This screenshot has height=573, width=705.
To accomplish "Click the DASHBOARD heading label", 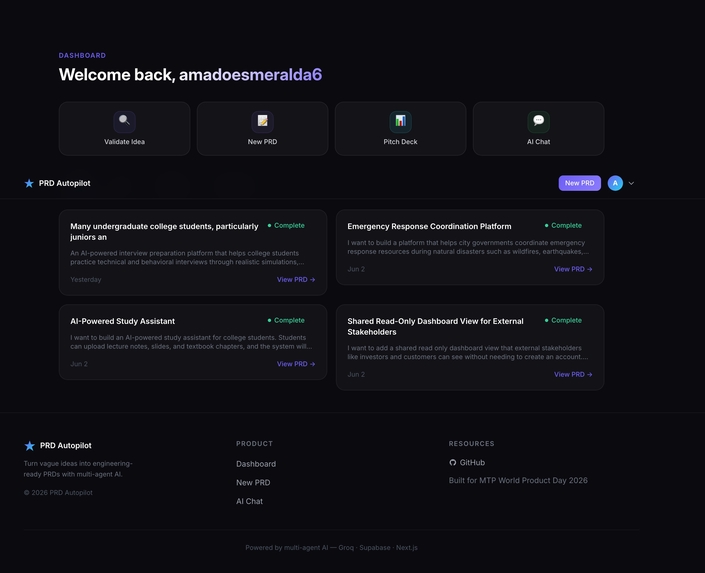I will (x=82, y=55).
